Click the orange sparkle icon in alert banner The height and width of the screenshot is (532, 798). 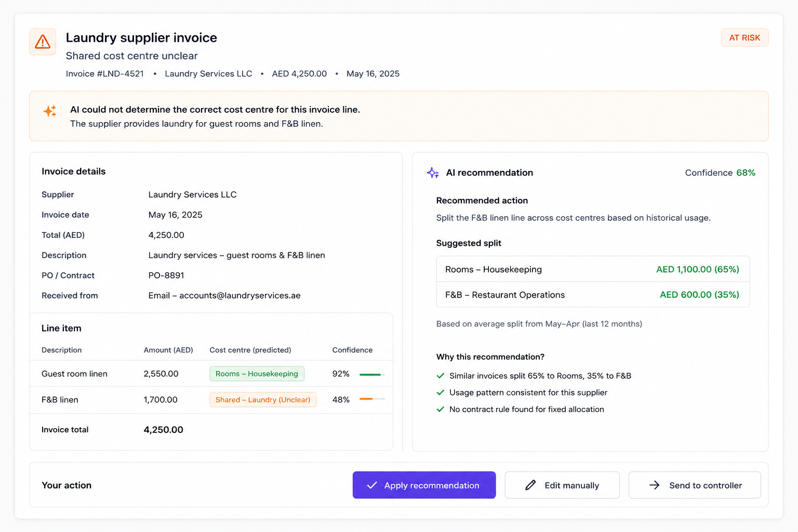click(x=50, y=111)
